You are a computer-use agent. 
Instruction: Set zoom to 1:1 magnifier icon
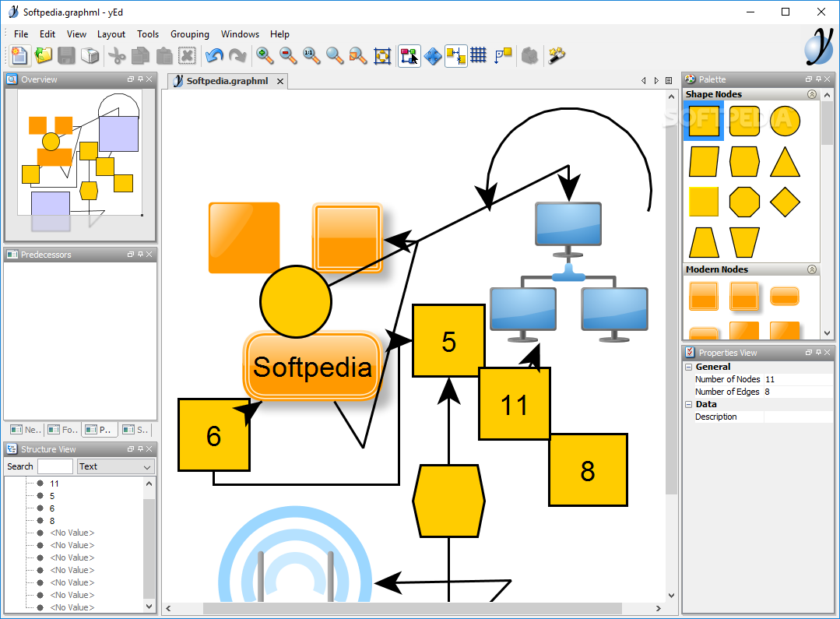coord(311,56)
